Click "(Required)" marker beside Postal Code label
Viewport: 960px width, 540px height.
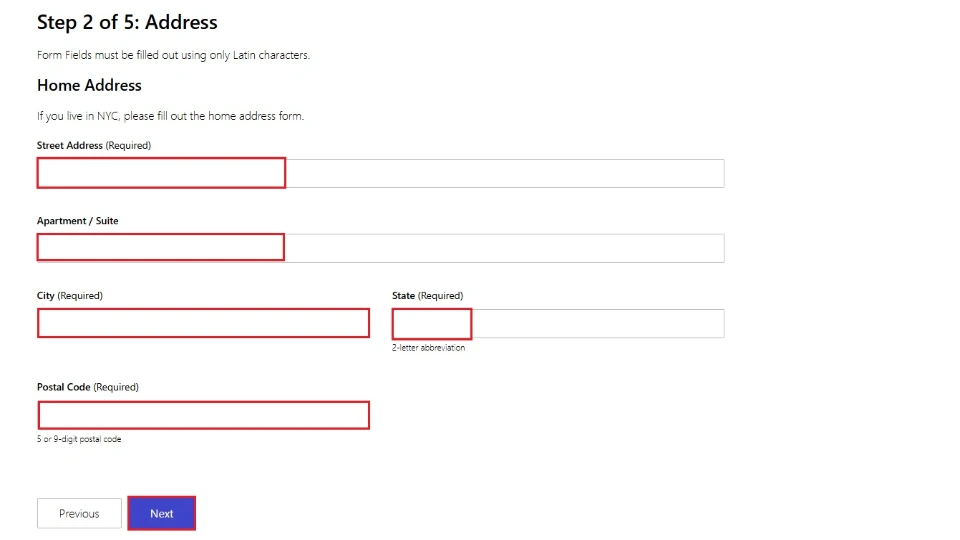pos(116,387)
